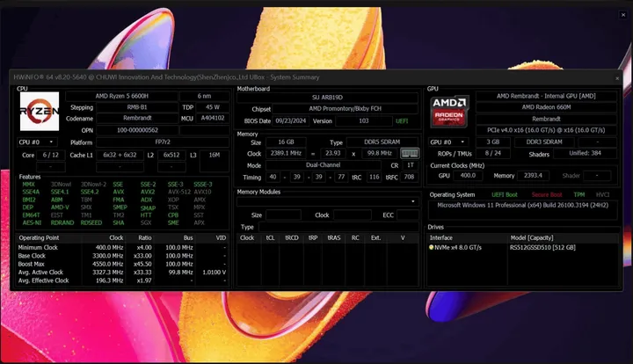633x364 pixels.
Task: Click the tRFC 708 timing value
Action: tap(409, 177)
